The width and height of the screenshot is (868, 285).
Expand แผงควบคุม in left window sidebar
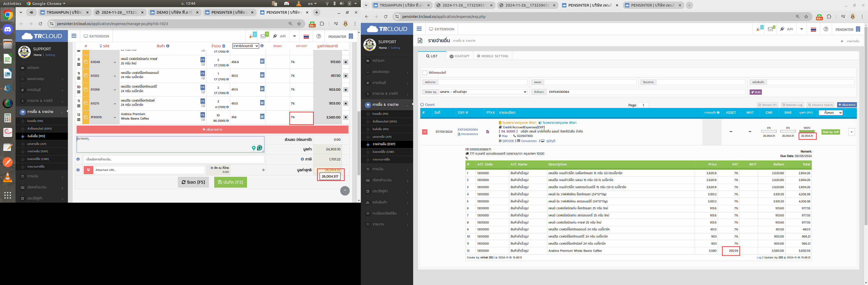coord(42,79)
